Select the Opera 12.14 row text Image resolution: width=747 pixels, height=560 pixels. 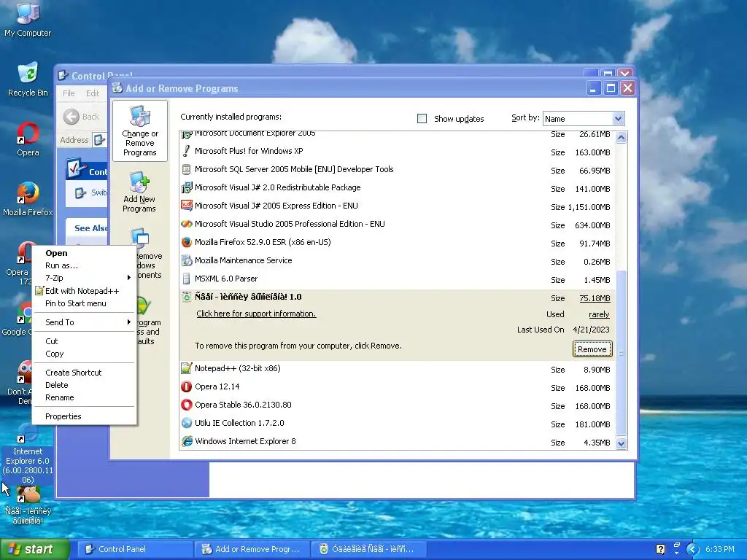pyautogui.click(x=217, y=386)
